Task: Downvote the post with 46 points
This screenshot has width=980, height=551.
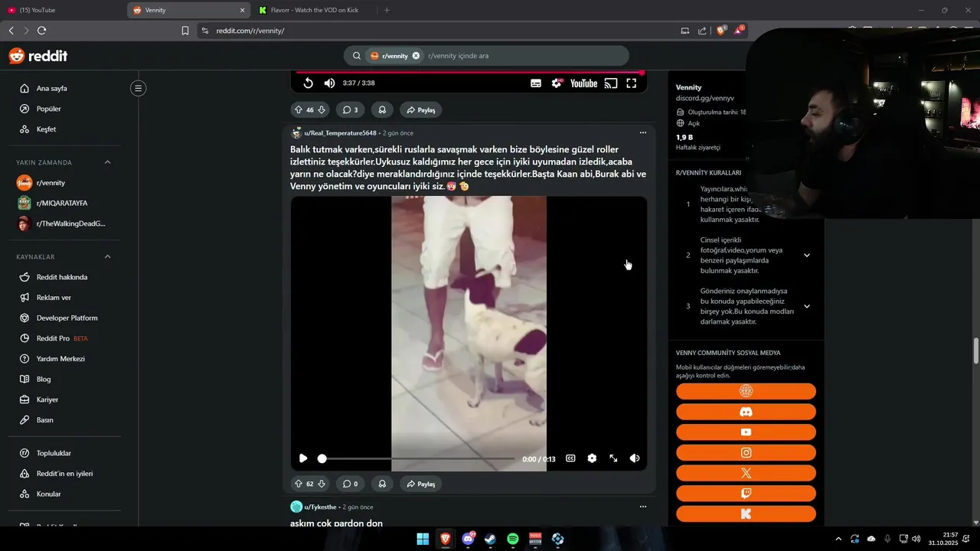Action: (x=322, y=110)
